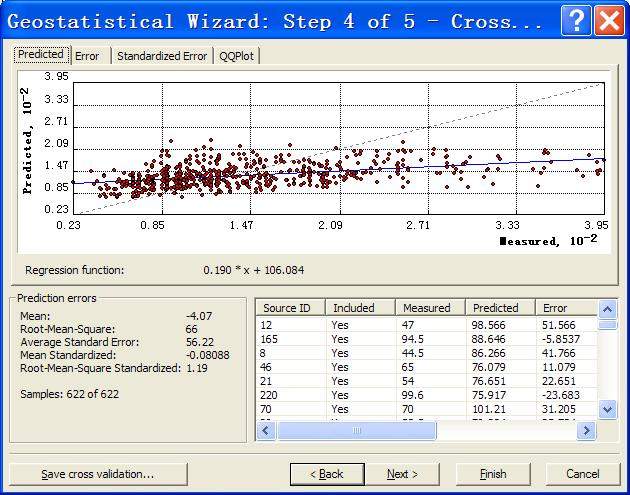Click Save cross validation button
Image resolution: width=630 pixels, height=495 pixels.
[98, 474]
